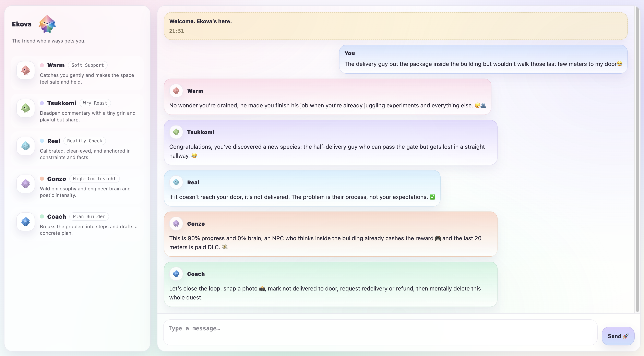Viewport: 644px width, 356px height.
Task: Click the Gonzo name in chat bubble
Action: click(196, 224)
